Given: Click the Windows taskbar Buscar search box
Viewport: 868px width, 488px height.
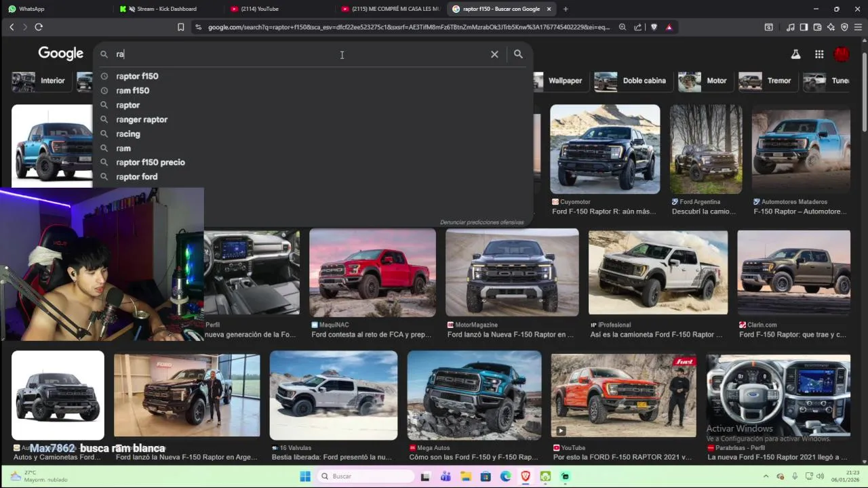Looking at the screenshot, I should point(366,476).
